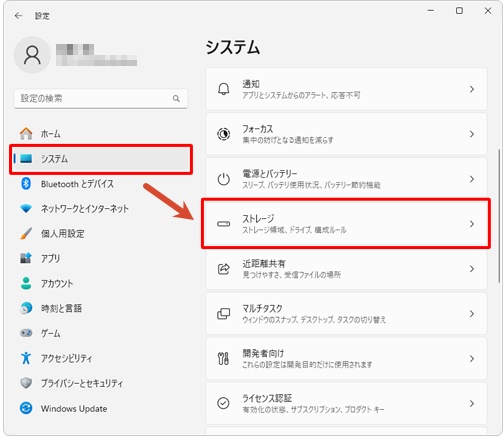Open the マルチタスク settings title
Image resolution: width=503 pixels, height=438 pixels.
[x=262, y=308]
